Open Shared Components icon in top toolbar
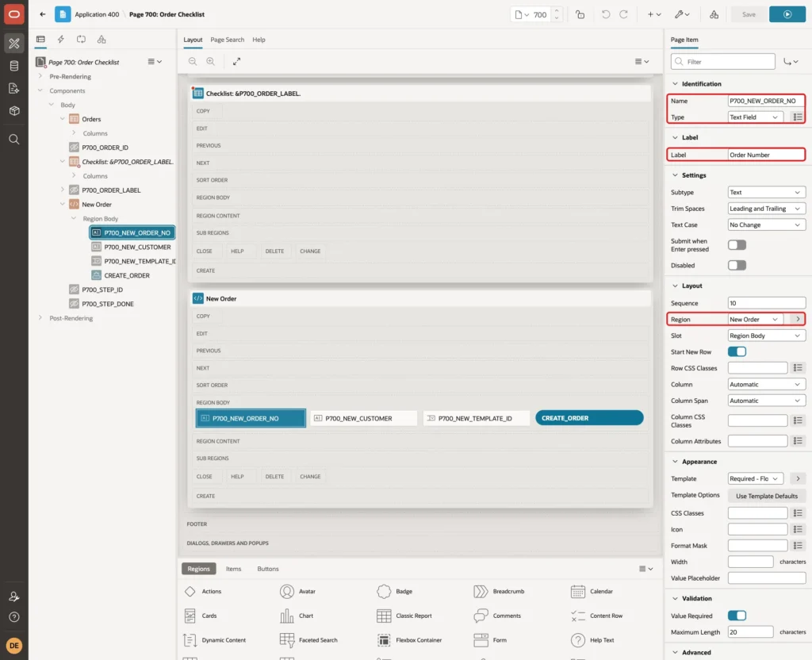Viewport: 812px width, 660px height. tap(714, 14)
